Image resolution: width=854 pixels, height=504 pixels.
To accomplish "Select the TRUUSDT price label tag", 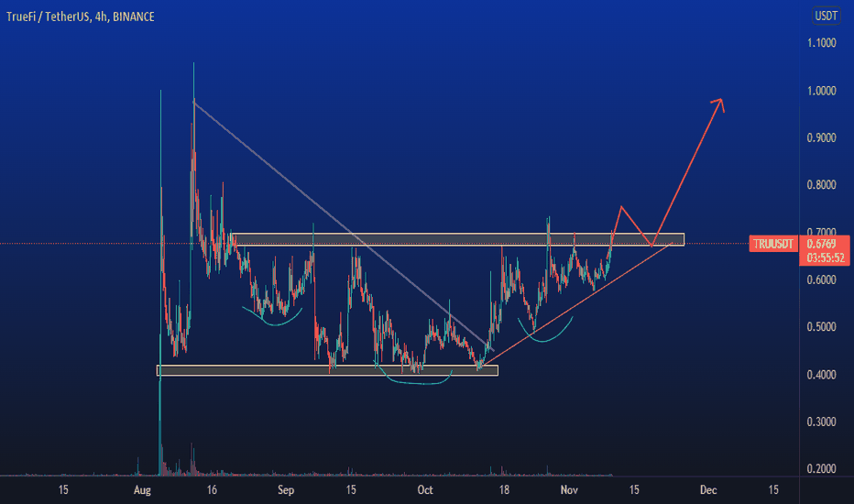I will point(773,244).
